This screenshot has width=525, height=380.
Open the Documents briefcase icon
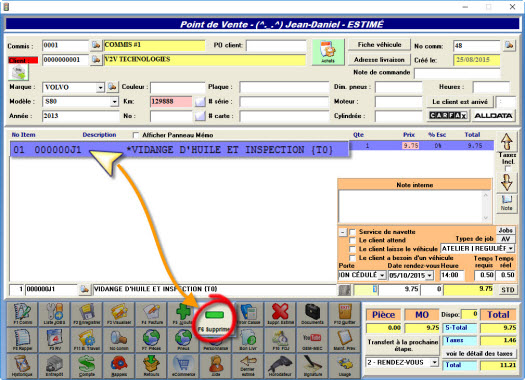pos(312,314)
